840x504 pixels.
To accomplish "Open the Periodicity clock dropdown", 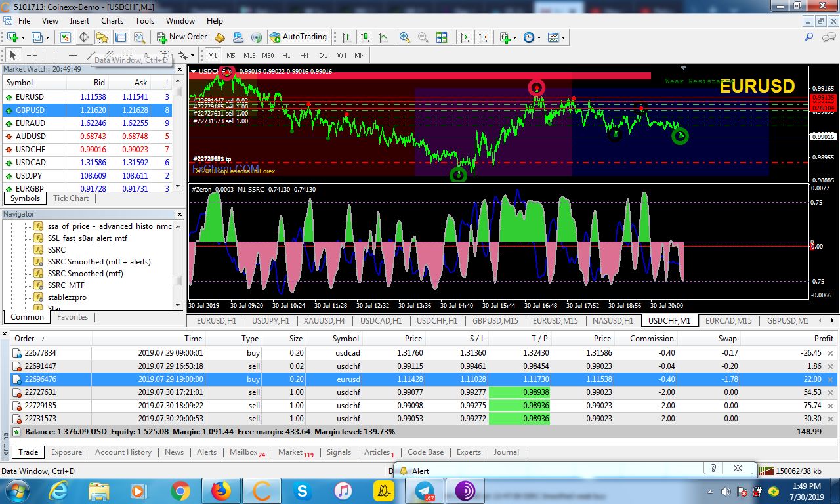I will 532,37.
